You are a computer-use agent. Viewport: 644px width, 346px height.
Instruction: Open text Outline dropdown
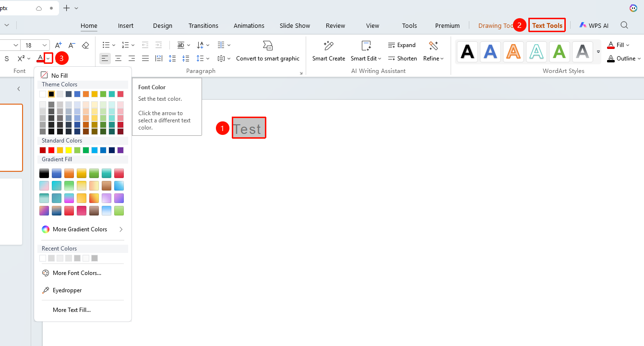(x=624, y=59)
